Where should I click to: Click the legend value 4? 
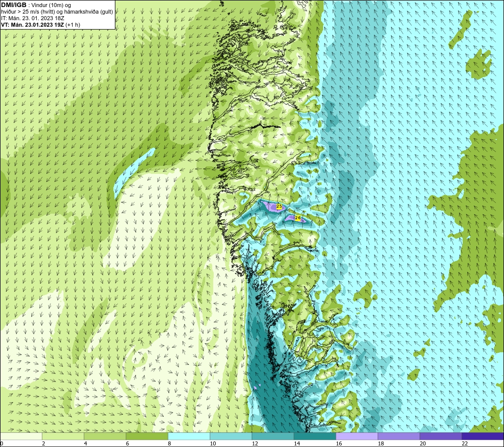coord(86,443)
